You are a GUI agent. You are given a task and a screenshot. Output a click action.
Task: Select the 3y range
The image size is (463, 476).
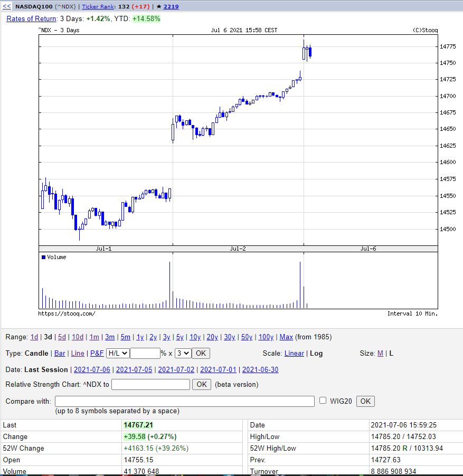click(167, 337)
